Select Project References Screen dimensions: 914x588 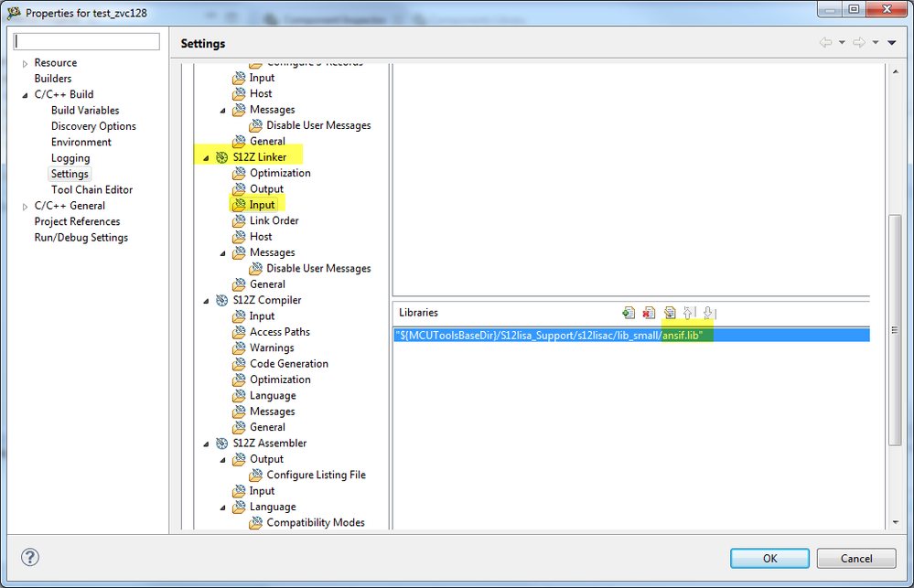click(x=77, y=221)
